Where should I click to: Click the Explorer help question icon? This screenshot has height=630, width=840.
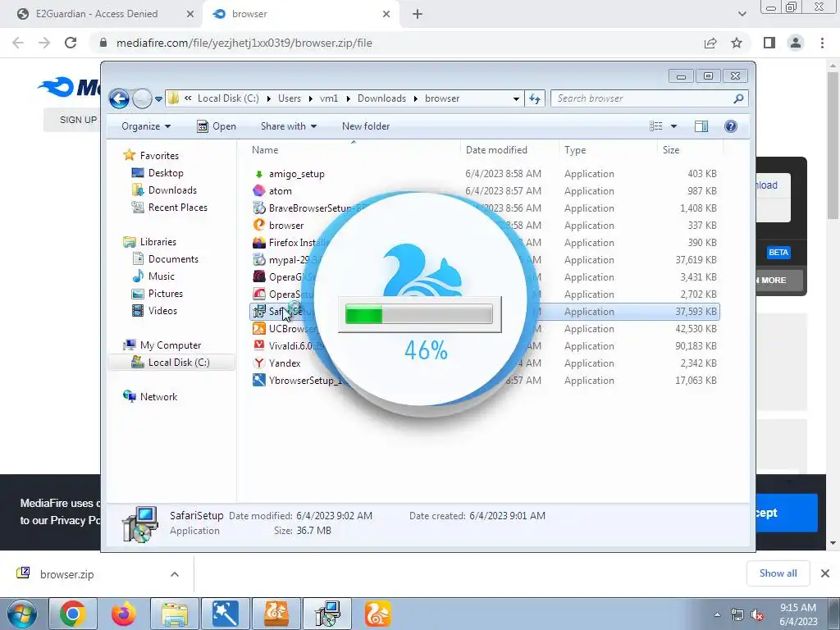point(731,126)
